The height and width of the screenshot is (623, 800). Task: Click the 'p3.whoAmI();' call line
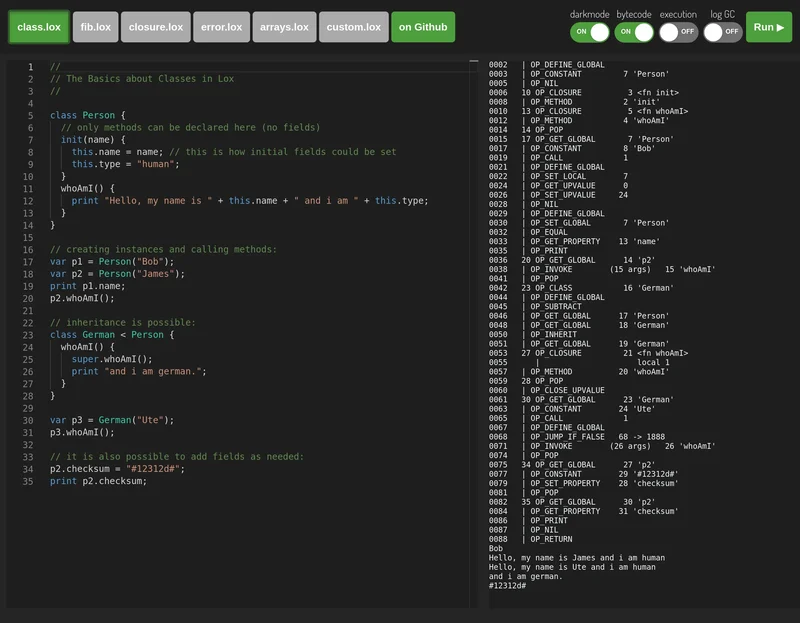click(x=82, y=433)
